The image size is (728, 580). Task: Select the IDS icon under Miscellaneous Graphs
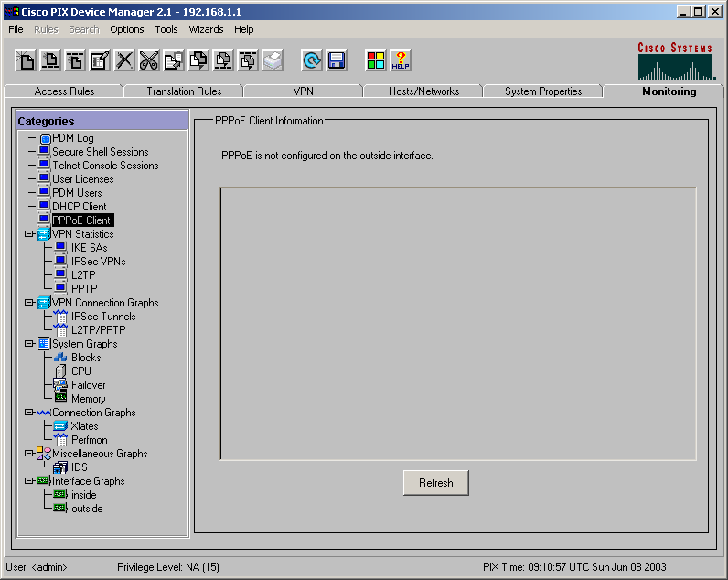pos(60,467)
